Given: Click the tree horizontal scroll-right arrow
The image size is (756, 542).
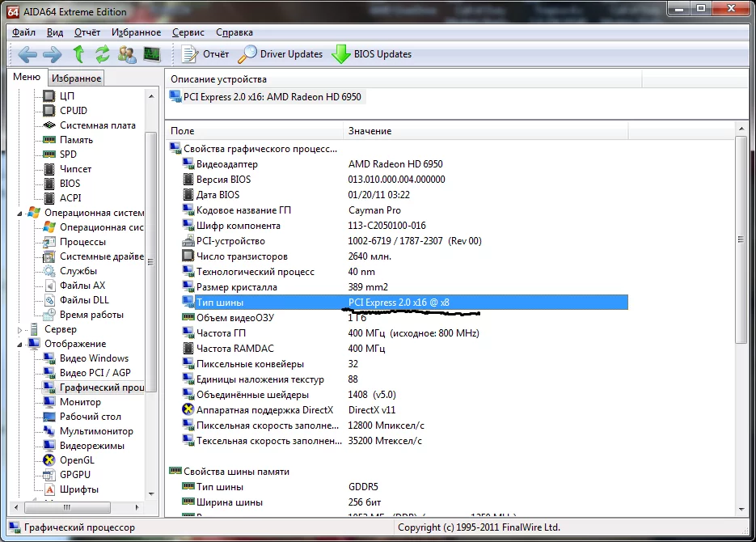Looking at the screenshot, I should coord(137,507).
